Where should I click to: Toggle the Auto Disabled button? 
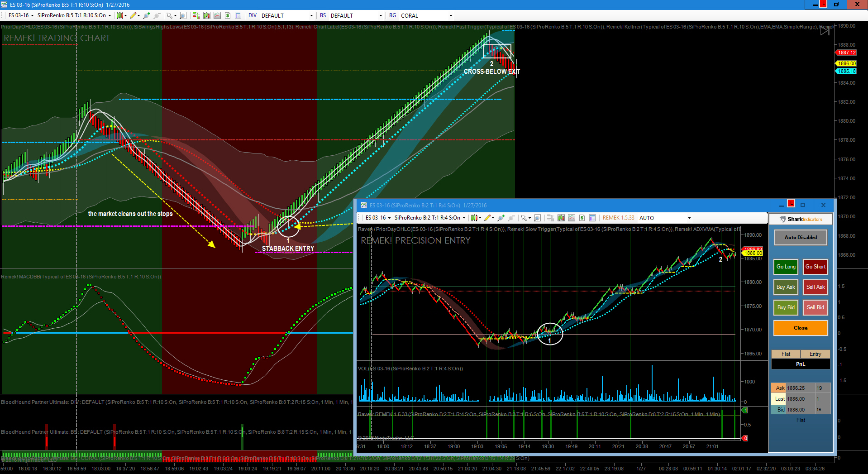pyautogui.click(x=801, y=237)
